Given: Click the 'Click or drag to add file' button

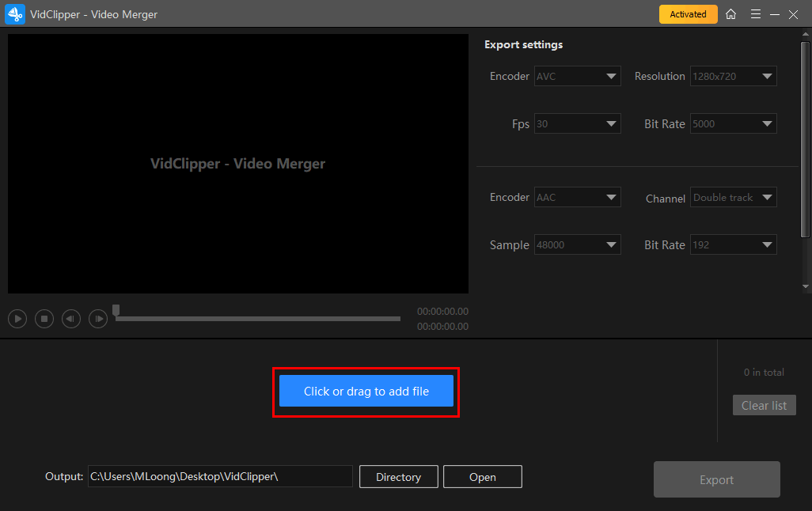Looking at the screenshot, I should pos(366,391).
